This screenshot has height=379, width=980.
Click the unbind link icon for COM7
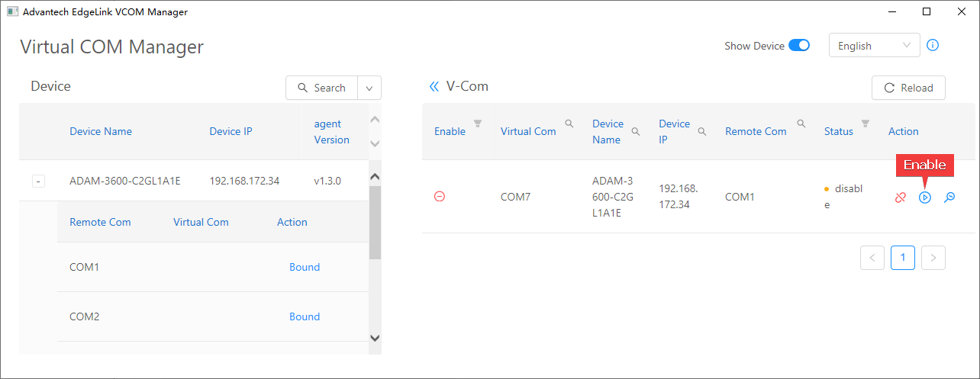click(x=901, y=198)
